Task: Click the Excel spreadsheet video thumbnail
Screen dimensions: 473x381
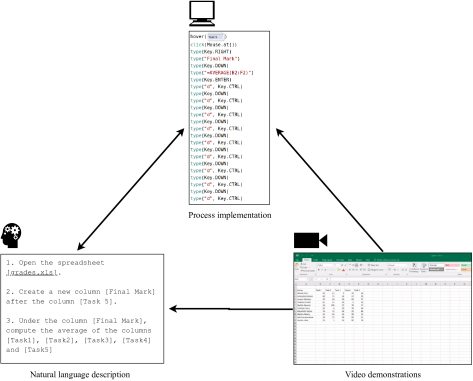Action: [x=382, y=309]
